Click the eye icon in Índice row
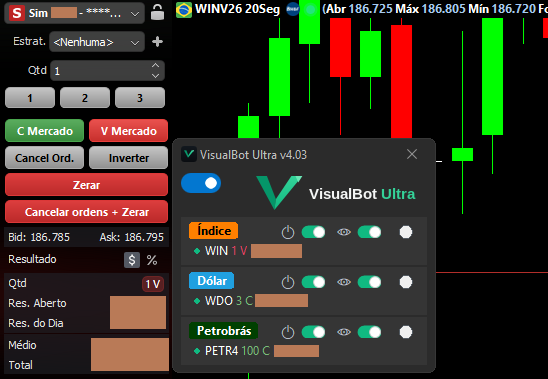The image size is (548, 379). [344, 232]
